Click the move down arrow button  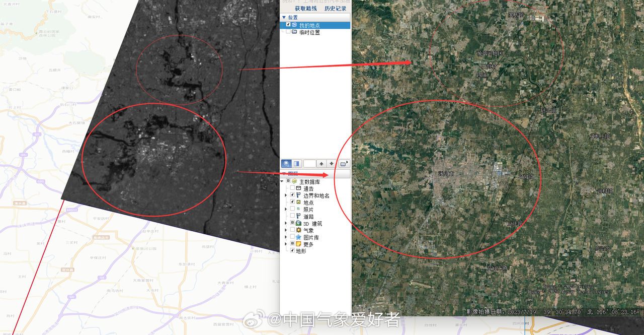pyautogui.click(x=331, y=164)
